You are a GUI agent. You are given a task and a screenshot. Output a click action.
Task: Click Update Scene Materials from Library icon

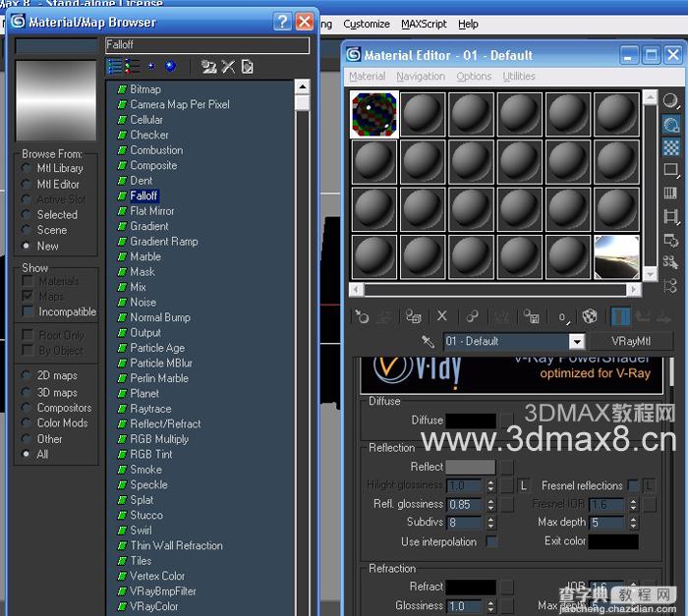[x=208, y=67]
